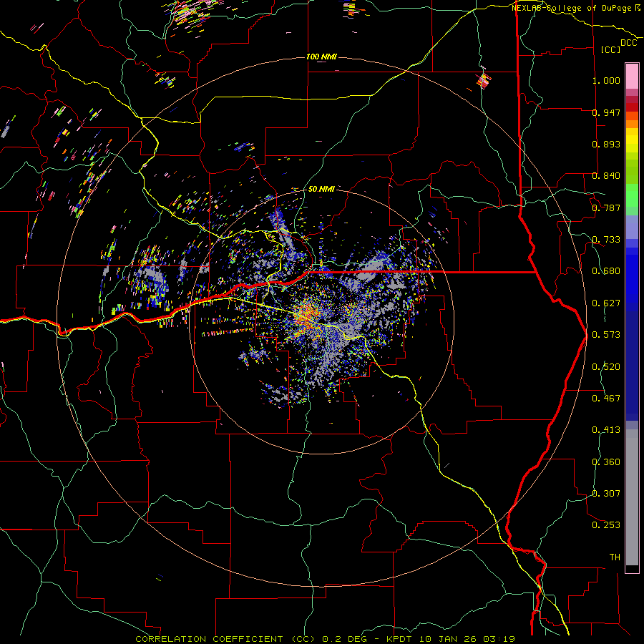Image resolution: width=644 pixels, height=644 pixels.
Task: Select the 0.627 scale value
Action: (x=606, y=303)
